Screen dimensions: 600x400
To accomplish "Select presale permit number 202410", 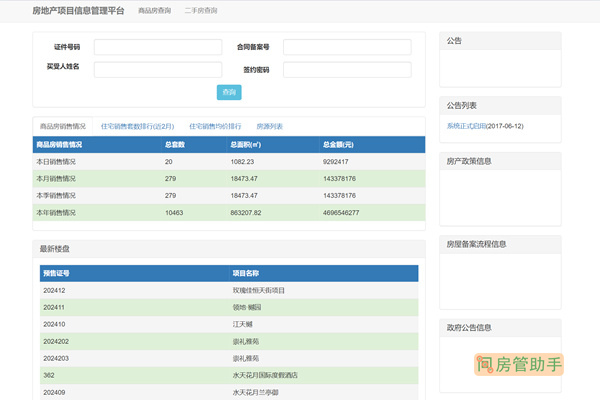I will (54, 324).
